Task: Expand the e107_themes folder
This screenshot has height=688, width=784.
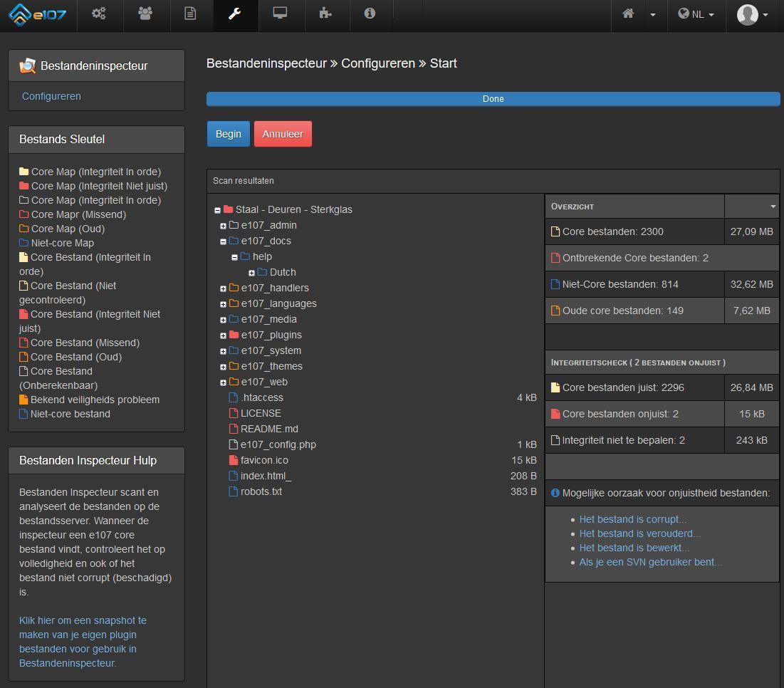Action: tap(223, 367)
